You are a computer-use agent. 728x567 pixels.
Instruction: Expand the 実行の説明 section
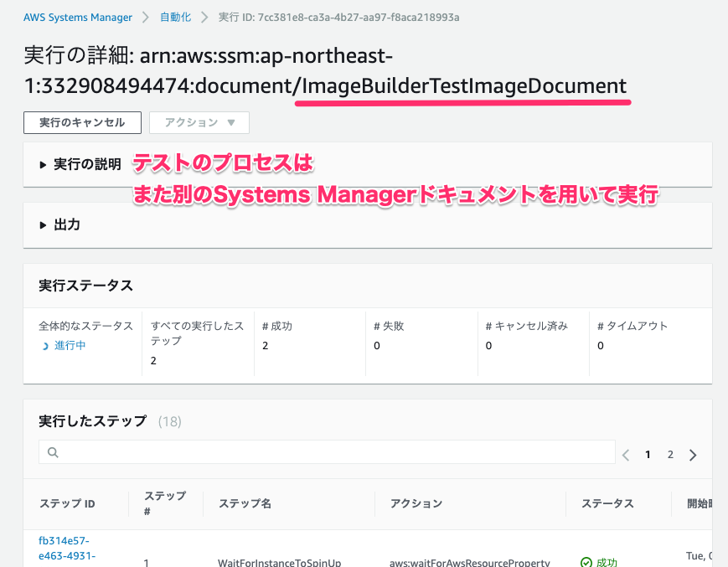[x=80, y=164]
